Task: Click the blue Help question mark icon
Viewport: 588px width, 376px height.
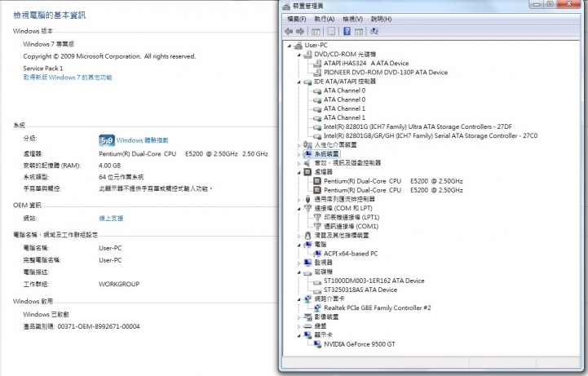Action: coord(347,31)
